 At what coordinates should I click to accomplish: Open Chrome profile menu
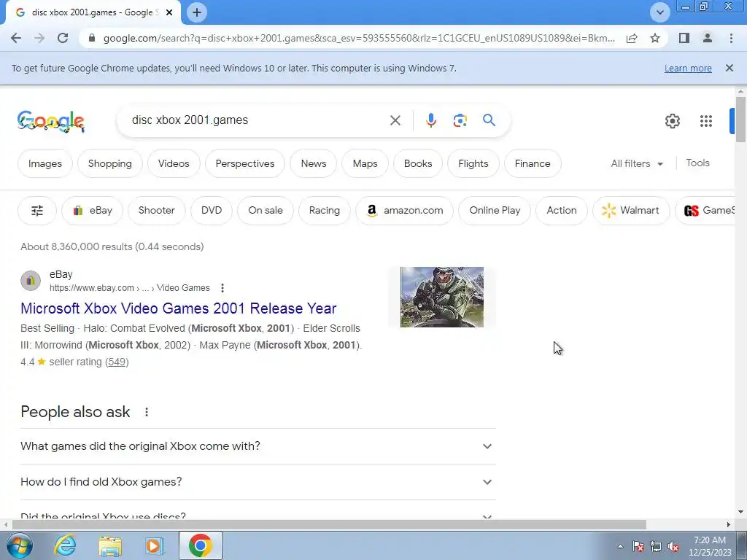click(x=708, y=38)
